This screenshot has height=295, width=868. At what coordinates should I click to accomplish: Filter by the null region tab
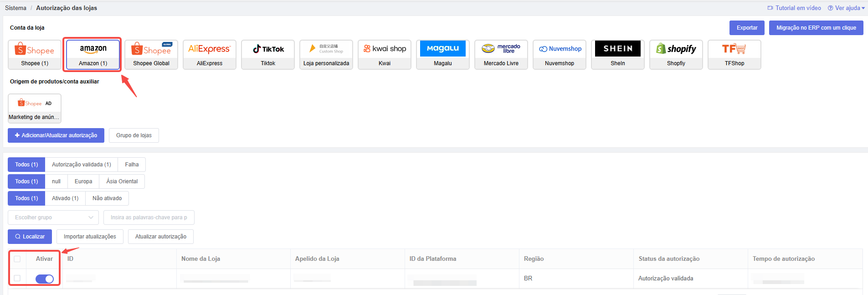coord(56,181)
